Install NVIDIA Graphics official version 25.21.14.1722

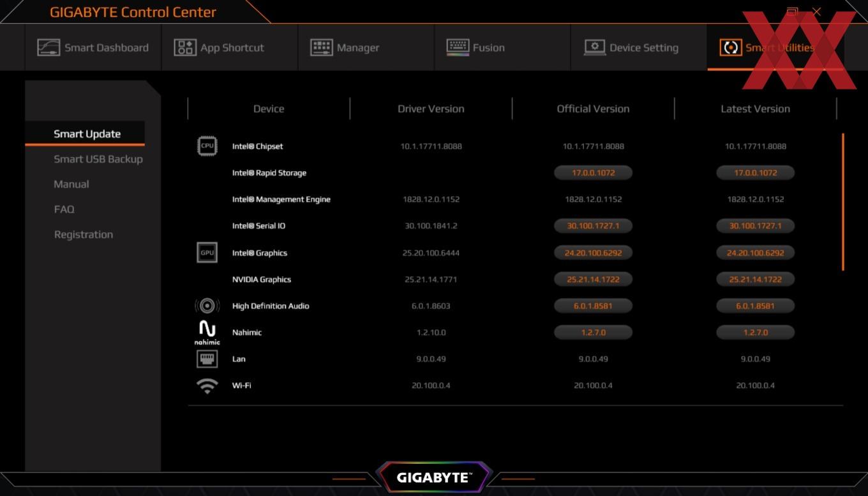593,280
